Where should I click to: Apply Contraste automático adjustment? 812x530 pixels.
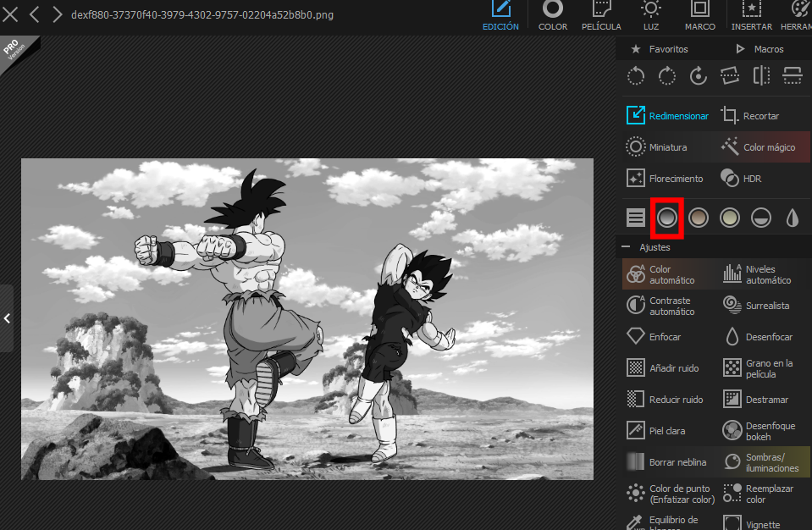click(x=668, y=306)
